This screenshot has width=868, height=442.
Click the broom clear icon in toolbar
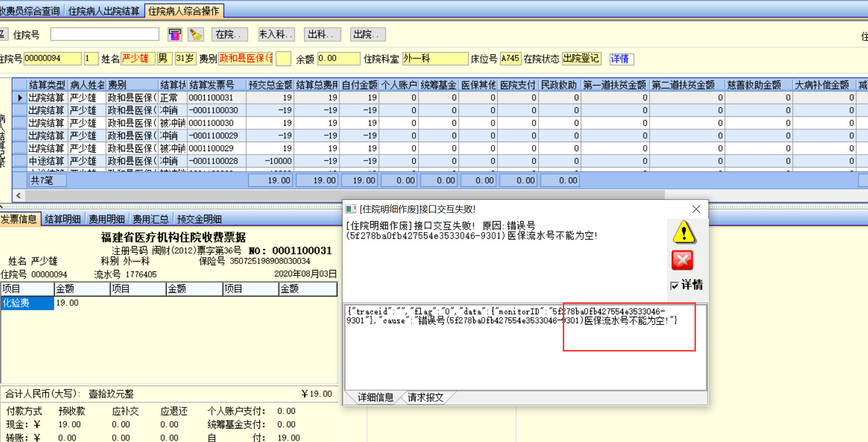point(196,34)
